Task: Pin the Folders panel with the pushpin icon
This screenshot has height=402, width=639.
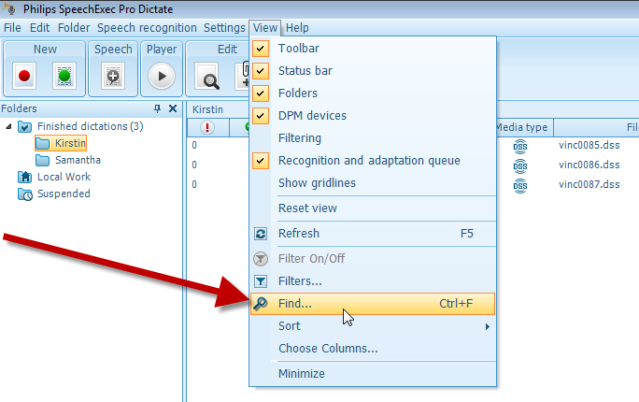Action: coord(157,108)
